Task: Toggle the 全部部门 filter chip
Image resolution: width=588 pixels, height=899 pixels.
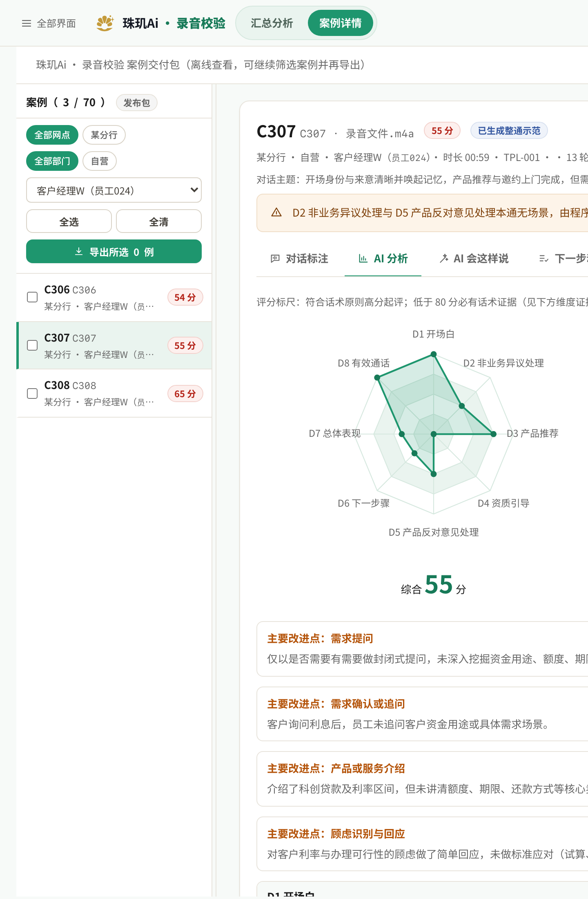Action: tap(52, 161)
